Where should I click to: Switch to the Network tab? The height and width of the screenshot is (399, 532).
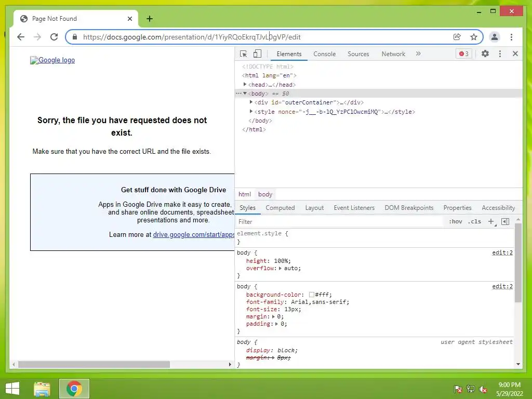393,54
